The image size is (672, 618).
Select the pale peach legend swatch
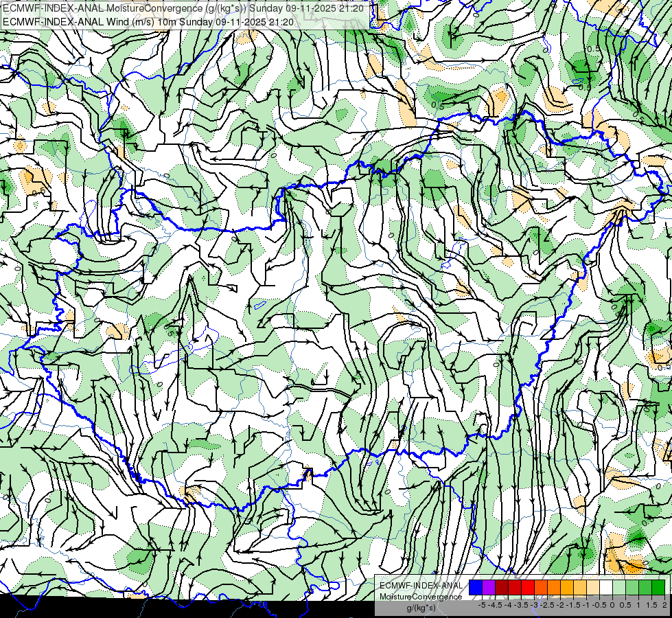point(593,587)
